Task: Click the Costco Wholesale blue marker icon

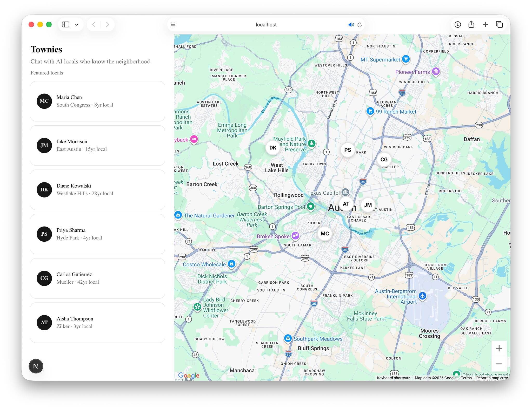Action: [x=231, y=264]
